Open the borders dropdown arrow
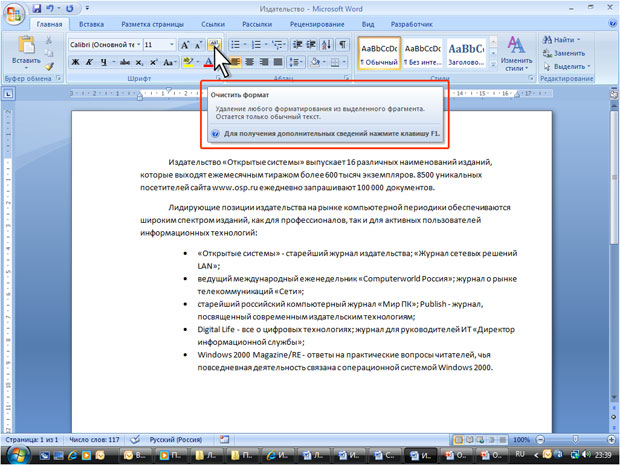The height and width of the screenshot is (465, 620). (x=344, y=62)
